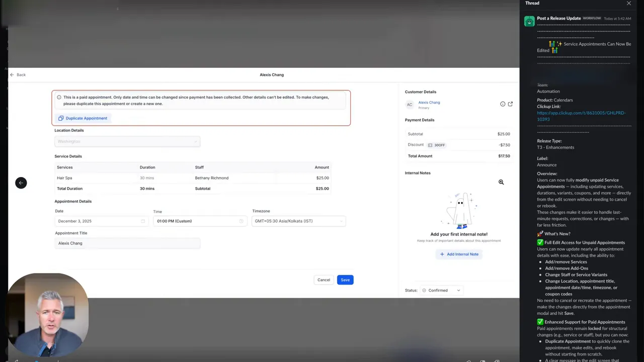Click the Post a Release Update title

tap(558, 18)
